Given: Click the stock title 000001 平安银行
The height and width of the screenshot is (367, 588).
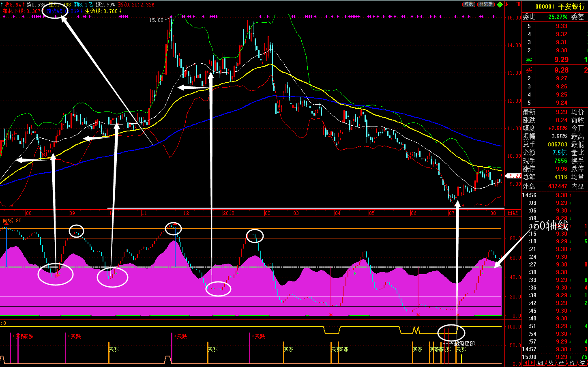Looking at the screenshot, I should [x=560, y=6].
